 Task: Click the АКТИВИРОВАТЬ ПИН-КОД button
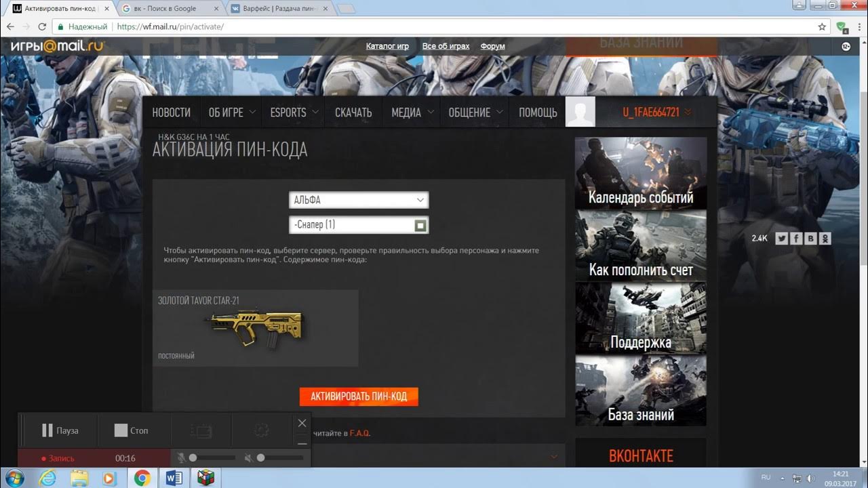(359, 396)
